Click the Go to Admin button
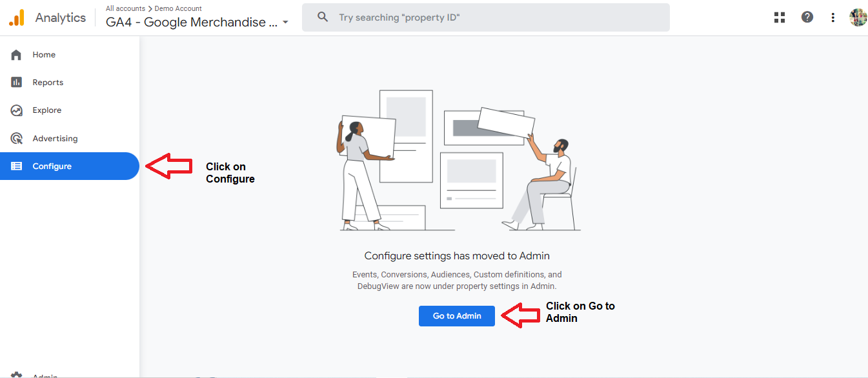Viewport: 868px width, 378px height. pyautogui.click(x=457, y=316)
